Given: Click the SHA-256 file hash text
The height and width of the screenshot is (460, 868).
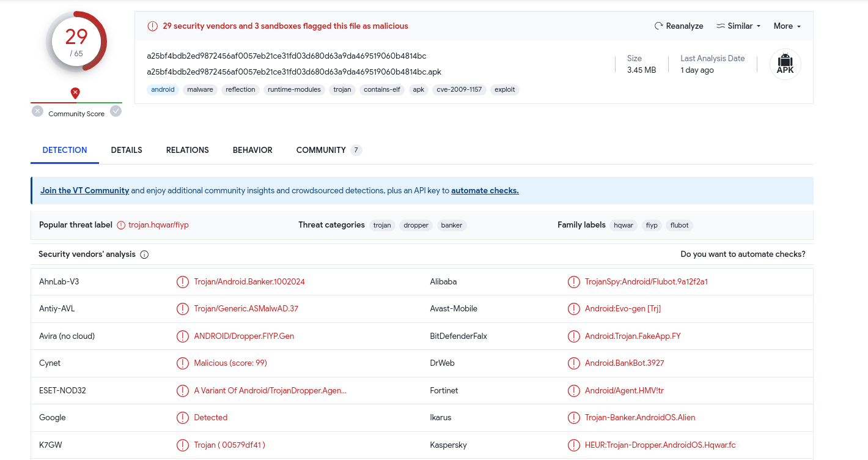Looking at the screenshot, I should 287,56.
